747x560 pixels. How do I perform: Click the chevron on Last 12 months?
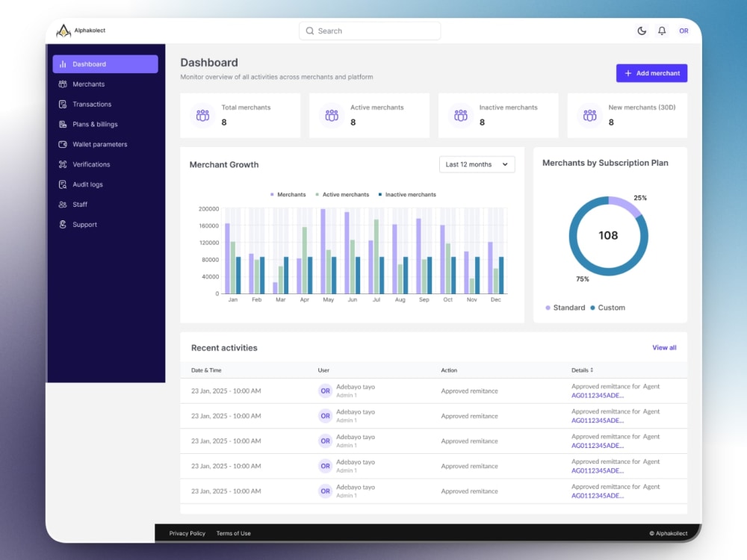[505, 164]
